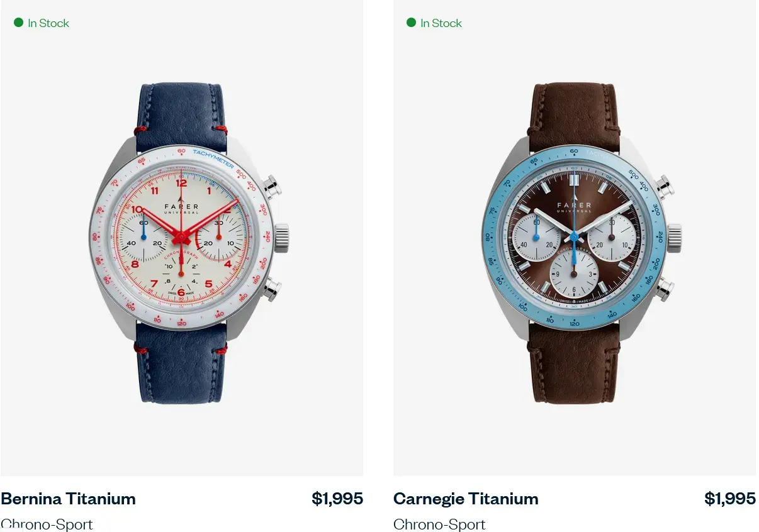
Task: Open the Carnegie Titanium product title
Action: coord(466,499)
